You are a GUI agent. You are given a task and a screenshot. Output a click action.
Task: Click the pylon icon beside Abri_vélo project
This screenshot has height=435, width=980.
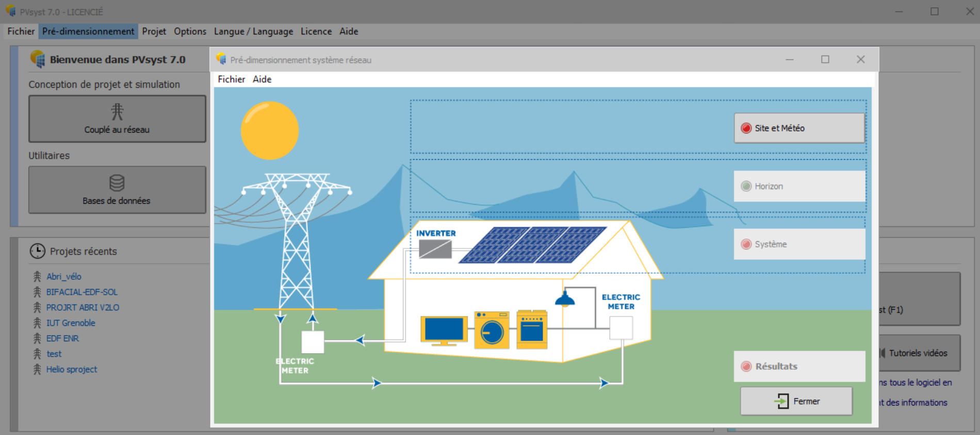tap(37, 276)
